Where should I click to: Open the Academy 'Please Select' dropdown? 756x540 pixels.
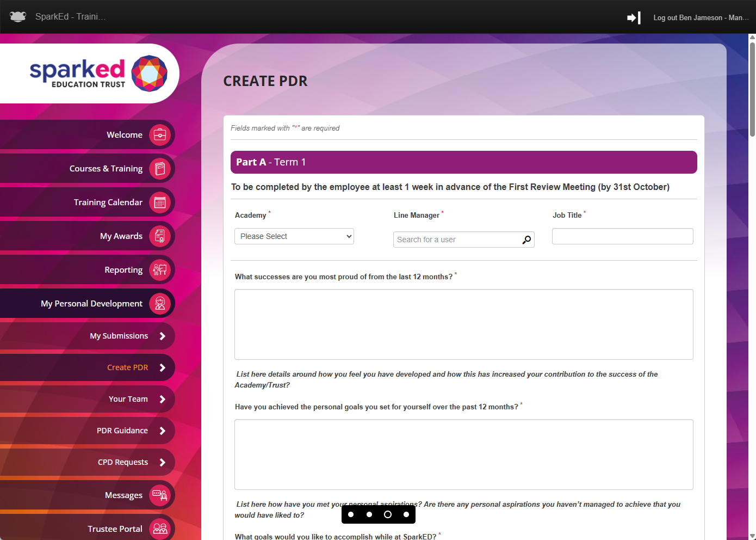[x=294, y=236]
